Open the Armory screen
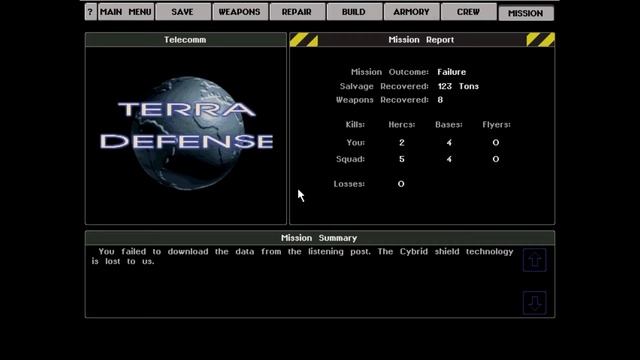The image size is (640, 360). (411, 12)
